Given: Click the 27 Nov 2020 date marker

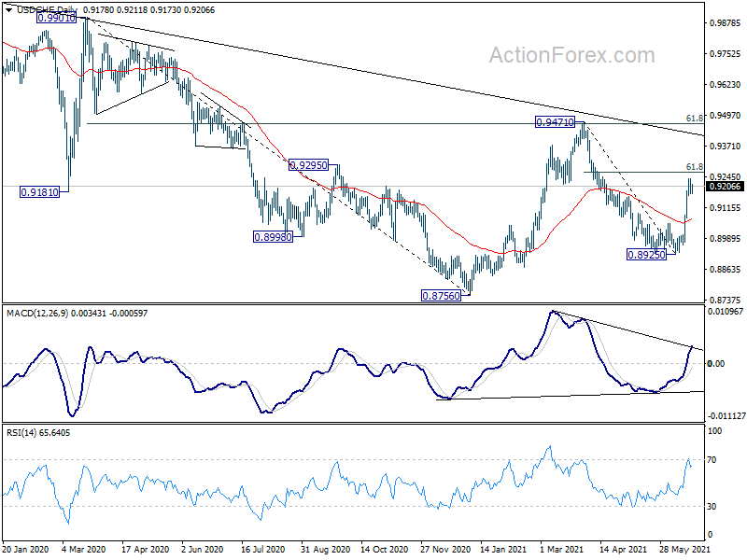Looking at the screenshot, I should coord(445,549).
